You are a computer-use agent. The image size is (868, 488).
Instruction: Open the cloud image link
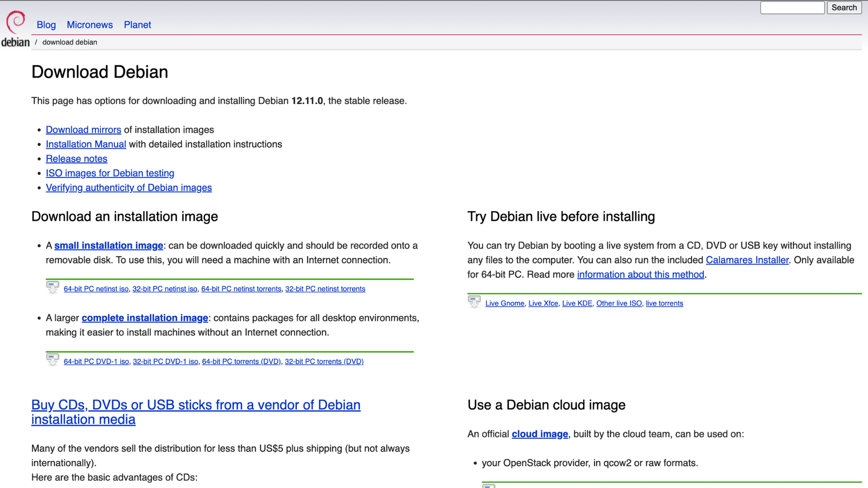pos(540,434)
